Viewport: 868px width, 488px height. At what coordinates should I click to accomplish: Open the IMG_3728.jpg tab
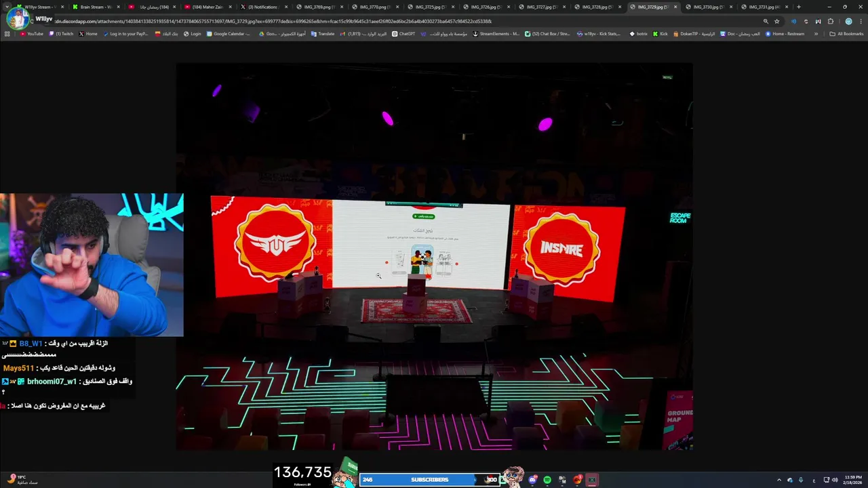point(596,7)
